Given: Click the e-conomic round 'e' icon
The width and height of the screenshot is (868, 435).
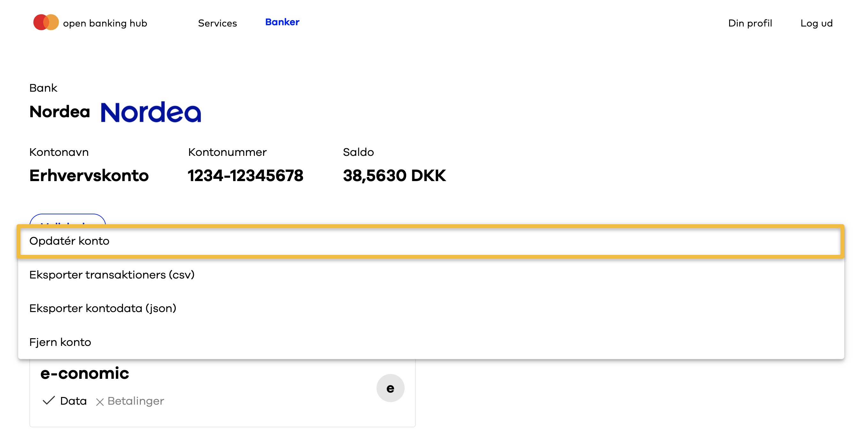Looking at the screenshot, I should 390,388.
